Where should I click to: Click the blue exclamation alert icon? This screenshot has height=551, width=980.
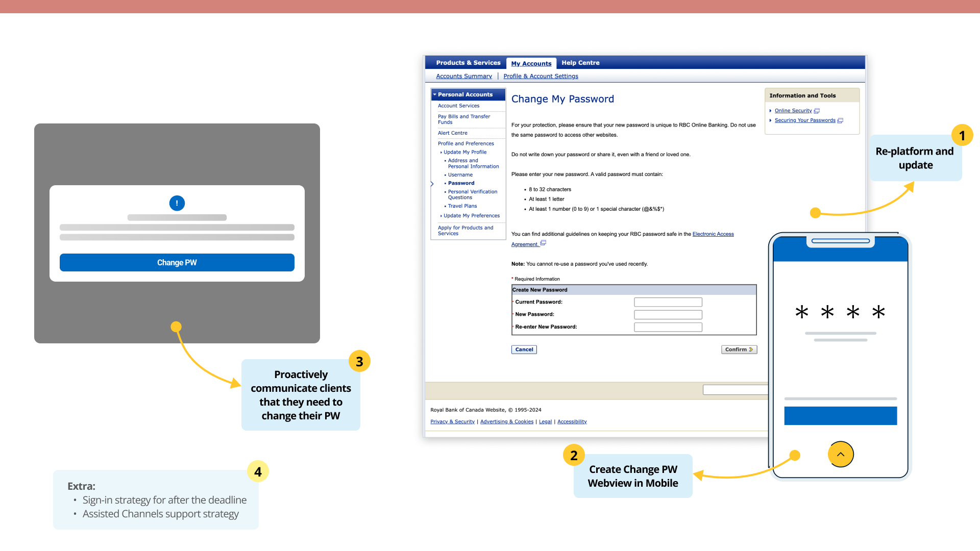coord(177,203)
